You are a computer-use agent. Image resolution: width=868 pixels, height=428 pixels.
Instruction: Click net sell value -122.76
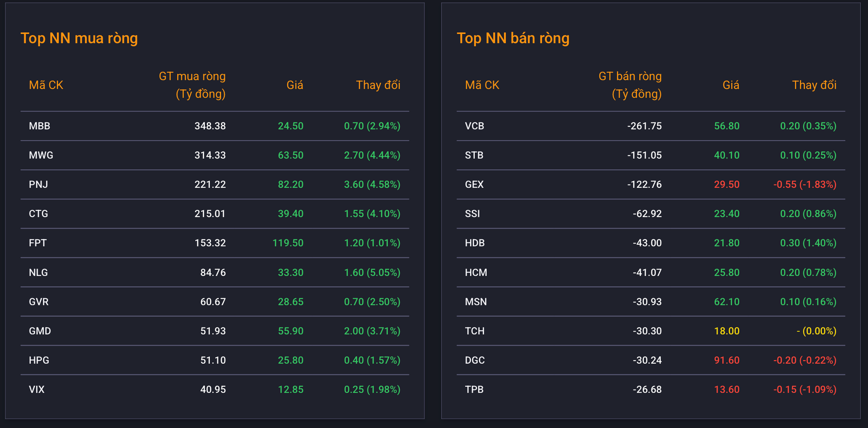[x=645, y=185]
